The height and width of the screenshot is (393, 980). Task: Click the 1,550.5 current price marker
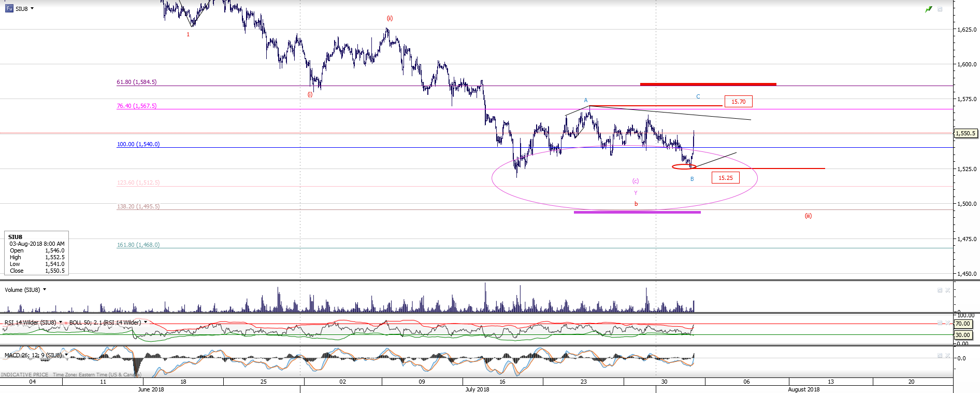coord(966,133)
